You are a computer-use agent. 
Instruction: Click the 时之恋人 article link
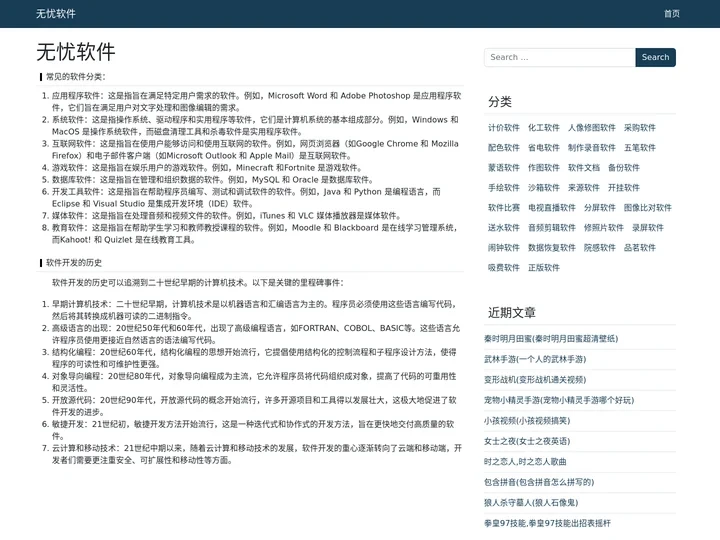coord(525,461)
